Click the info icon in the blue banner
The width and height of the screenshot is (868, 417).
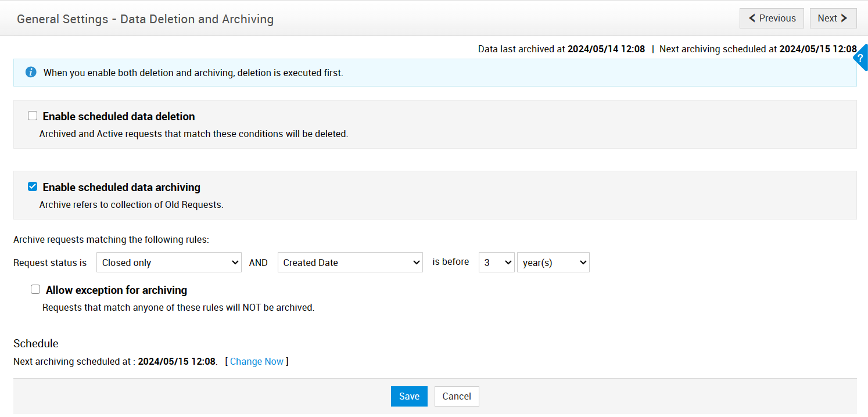click(x=31, y=73)
